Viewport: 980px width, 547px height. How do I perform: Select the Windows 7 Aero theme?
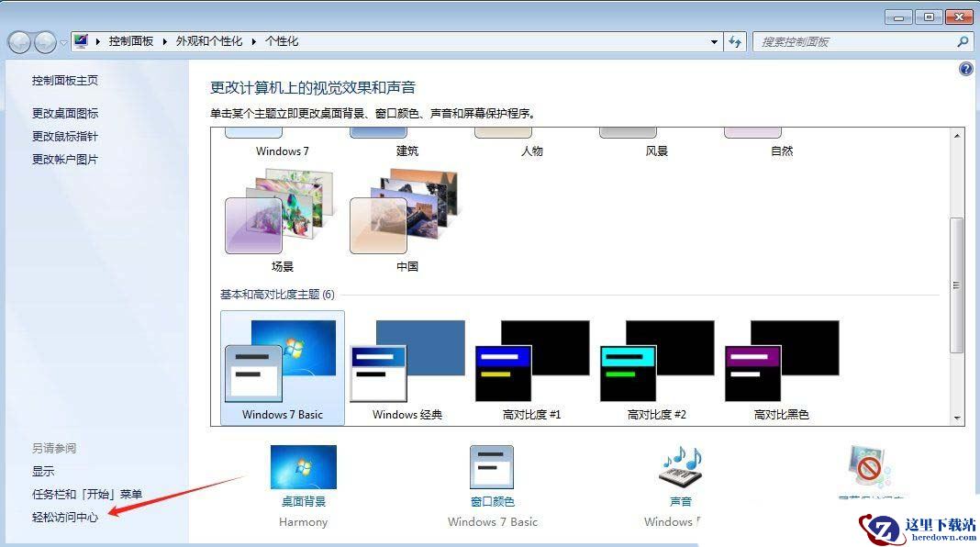282,143
